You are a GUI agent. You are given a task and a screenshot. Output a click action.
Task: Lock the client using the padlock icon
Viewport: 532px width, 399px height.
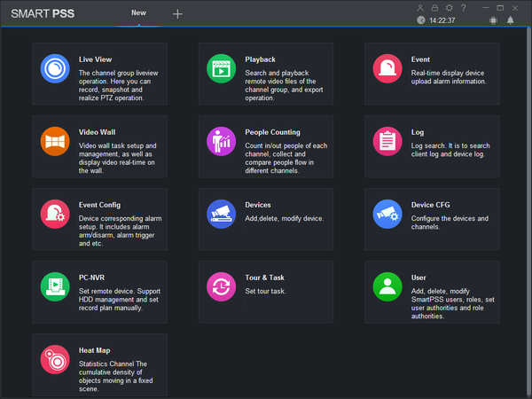pos(434,8)
